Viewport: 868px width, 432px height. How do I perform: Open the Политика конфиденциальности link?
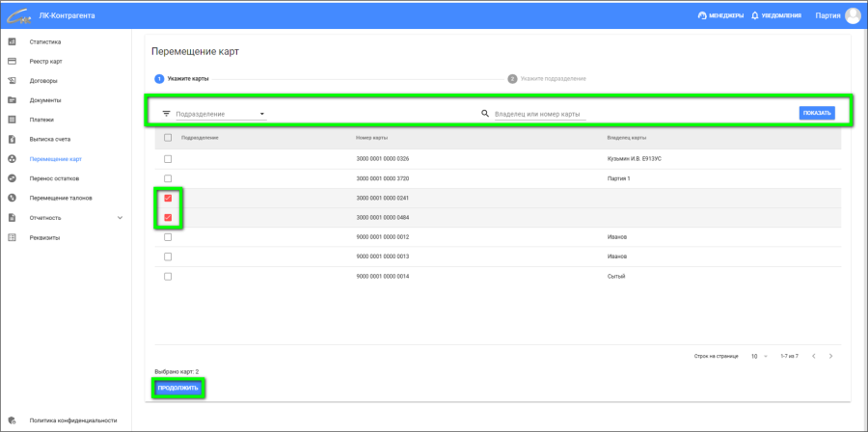tap(73, 420)
